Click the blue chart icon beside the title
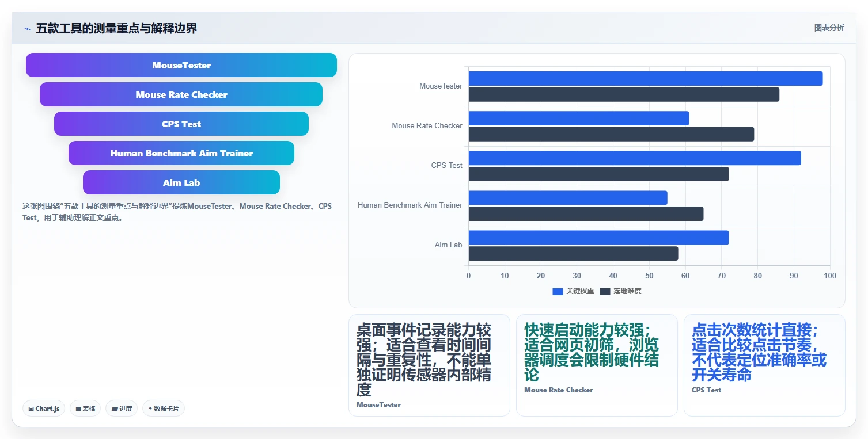This screenshot has width=868, height=439. tap(27, 29)
